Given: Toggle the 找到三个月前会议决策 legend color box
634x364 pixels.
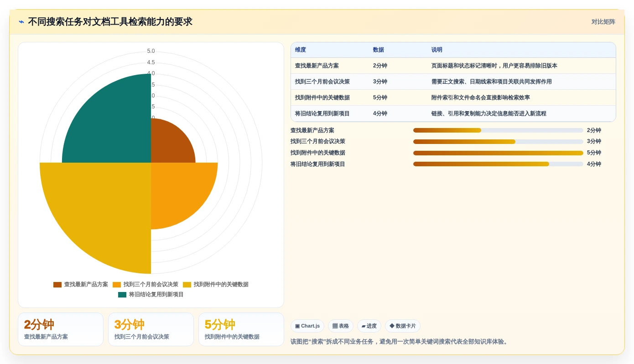Looking at the screenshot, I should pyautogui.click(x=117, y=285).
